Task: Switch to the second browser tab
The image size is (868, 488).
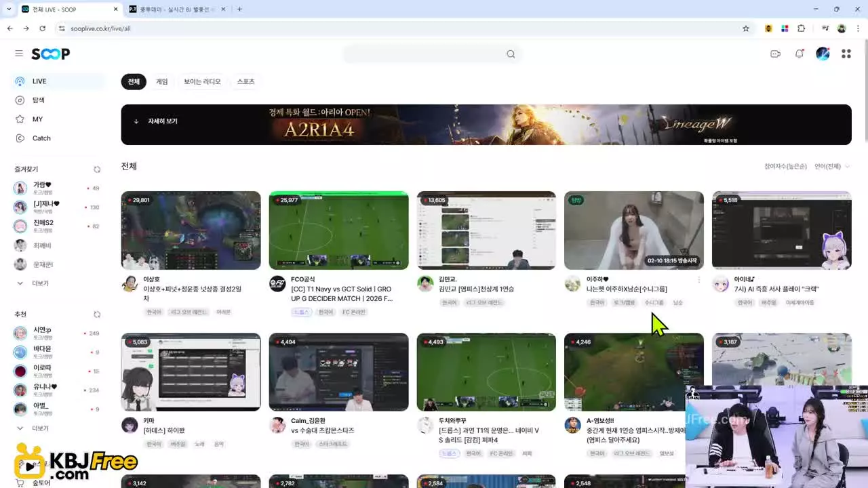Action: [176, 9]
